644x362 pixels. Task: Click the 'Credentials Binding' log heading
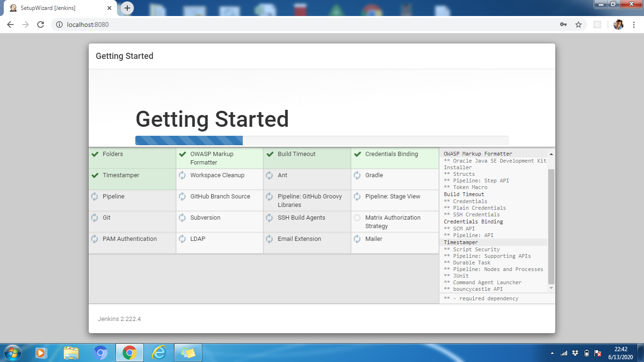(x=473, y=222)
